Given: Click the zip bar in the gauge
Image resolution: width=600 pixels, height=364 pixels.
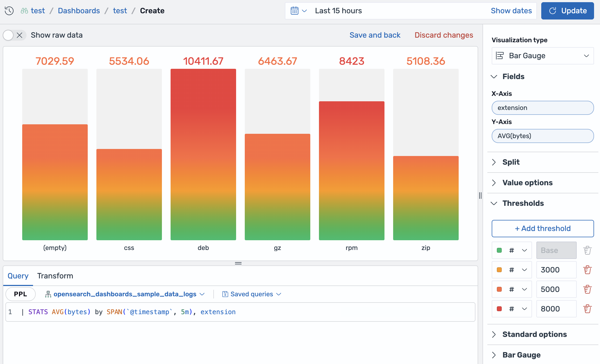Looking at the screenshot, I should [x=426, y=198].
